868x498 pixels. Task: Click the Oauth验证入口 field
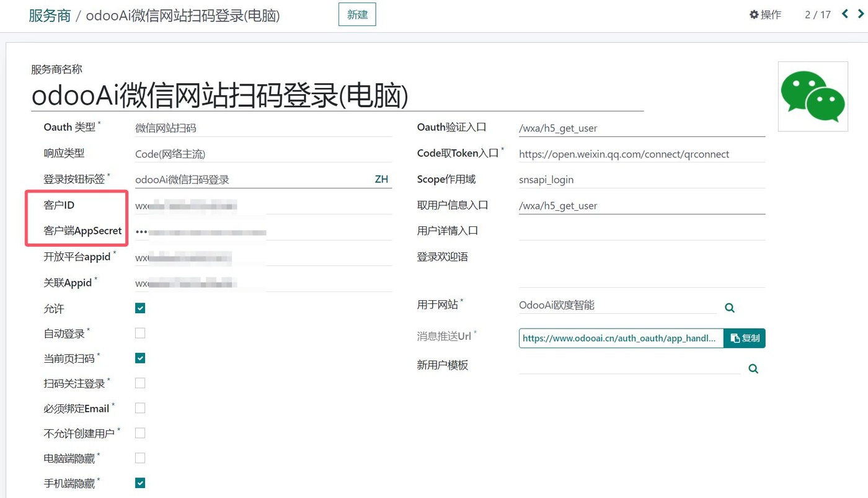click(x=642, y=128)
